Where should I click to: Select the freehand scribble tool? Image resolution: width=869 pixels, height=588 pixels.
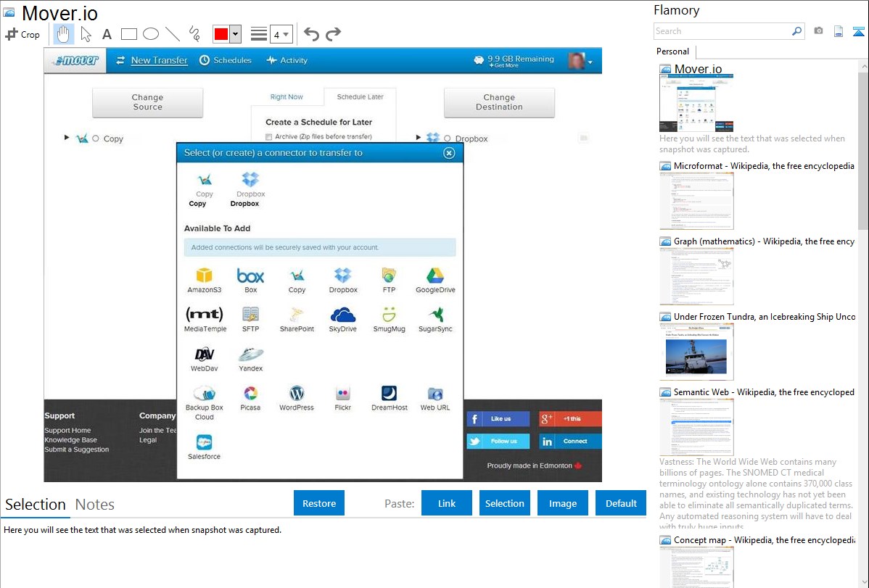194,34
